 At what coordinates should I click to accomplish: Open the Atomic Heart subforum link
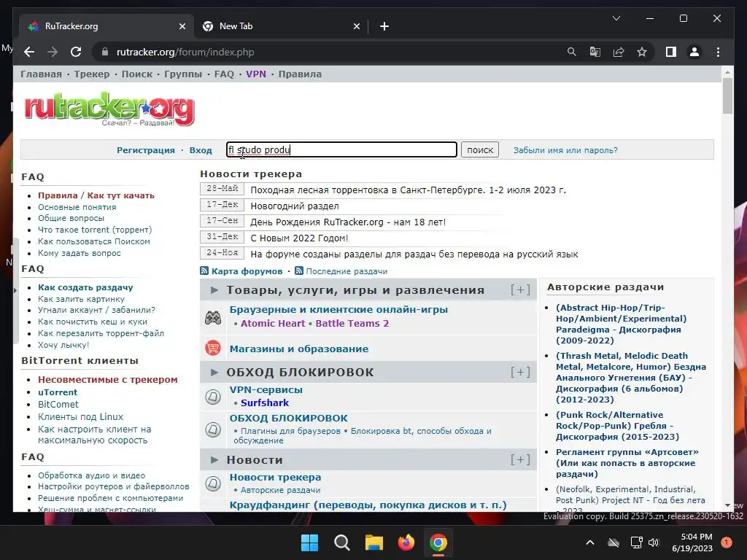point(273,323)
